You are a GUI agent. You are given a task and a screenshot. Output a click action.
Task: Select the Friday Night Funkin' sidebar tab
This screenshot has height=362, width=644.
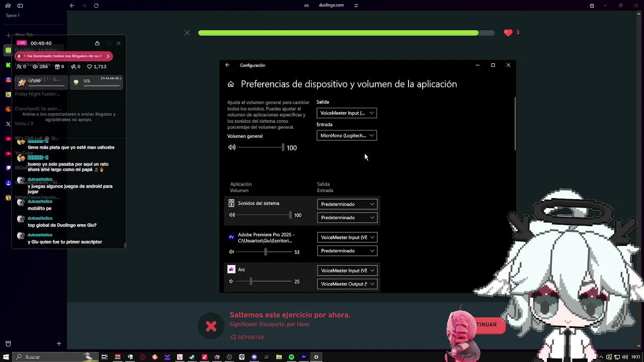[34, 94]
